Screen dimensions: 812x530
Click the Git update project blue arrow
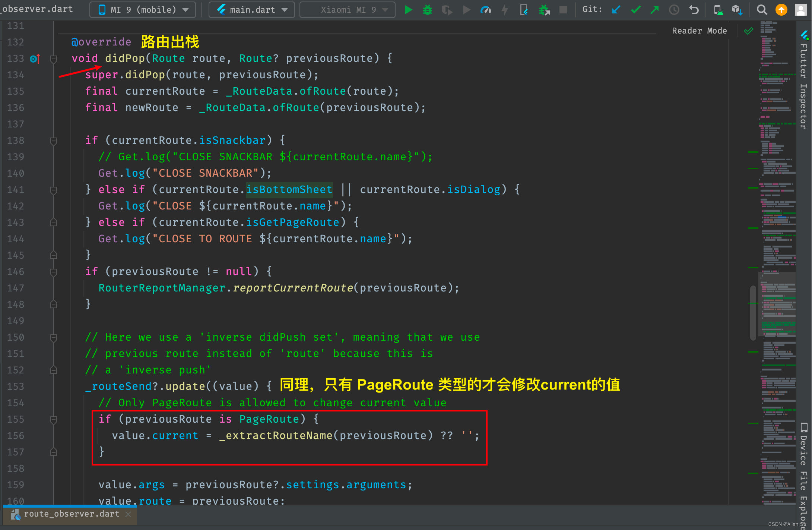tap(616, 10)
